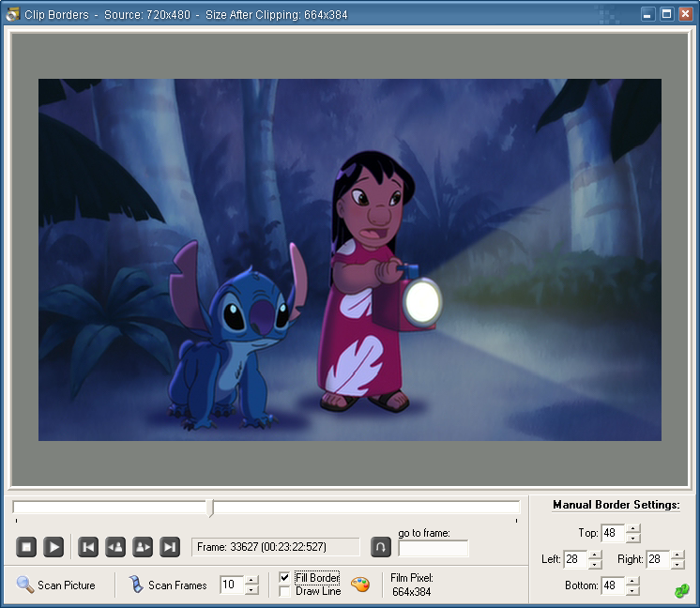This screenshot has width=700, height=608.
Task: Click the Frame: 33627 timecode display
Action: (276, 547)
